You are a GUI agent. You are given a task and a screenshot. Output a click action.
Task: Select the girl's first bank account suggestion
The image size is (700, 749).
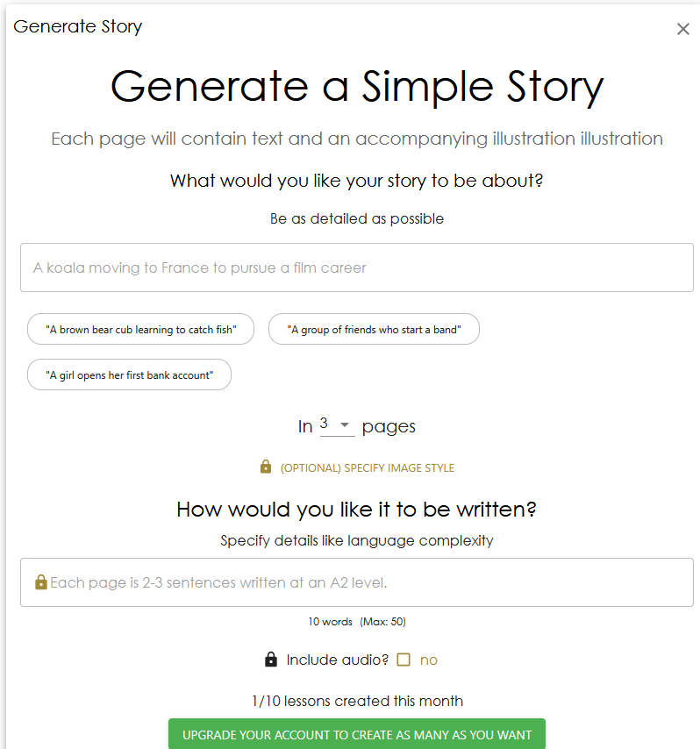pos(129,375)
